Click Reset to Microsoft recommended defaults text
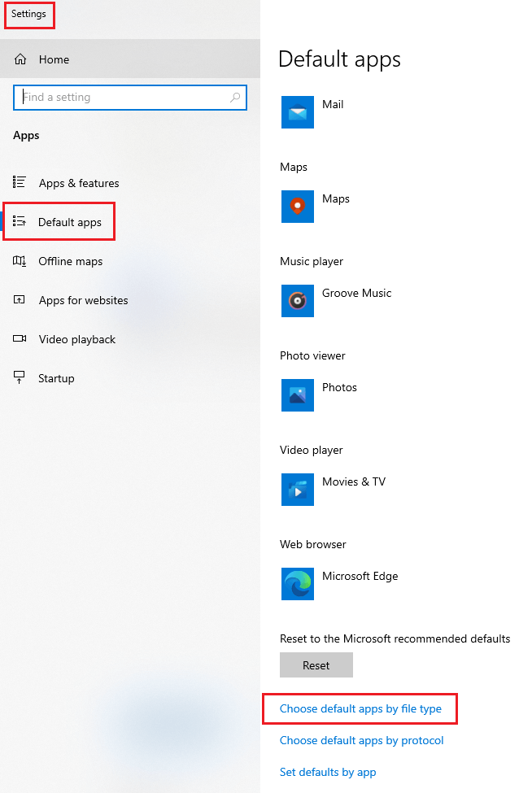 click(x=395, y=638)
